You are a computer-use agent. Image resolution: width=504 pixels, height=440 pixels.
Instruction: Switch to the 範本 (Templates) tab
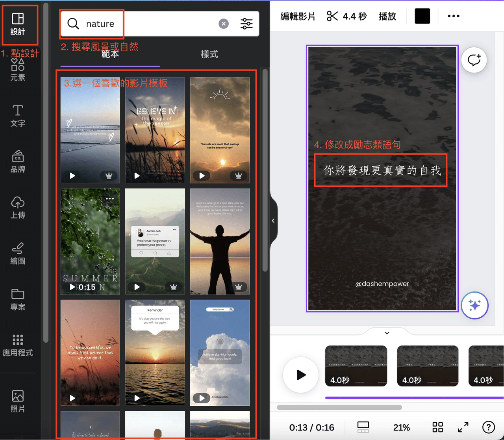pos(111,54)
